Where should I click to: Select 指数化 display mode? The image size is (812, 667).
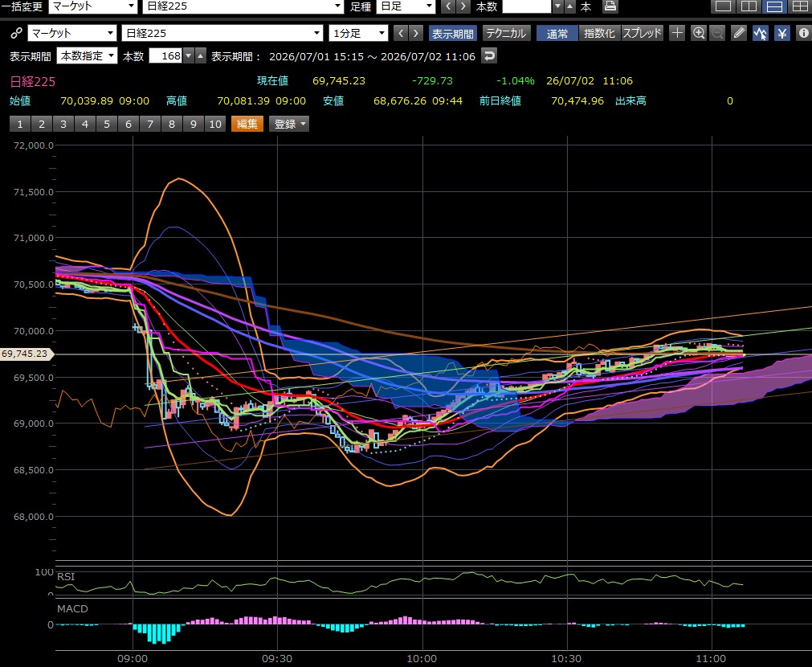coord(599,33)
